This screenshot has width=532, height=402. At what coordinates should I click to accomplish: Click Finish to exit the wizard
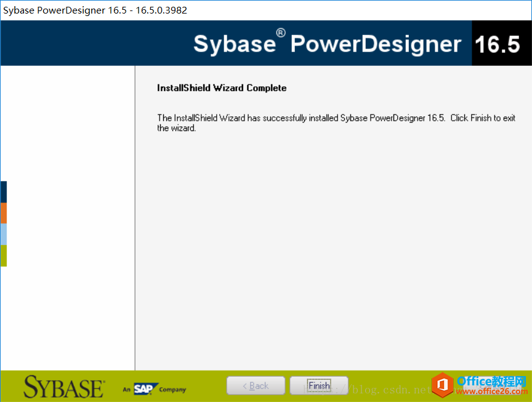(x=319, y=386)
